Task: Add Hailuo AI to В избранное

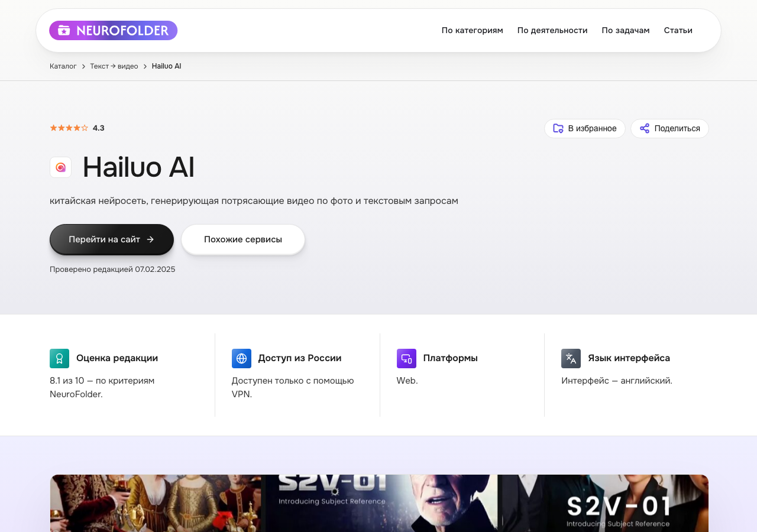Action: point(584,128)
